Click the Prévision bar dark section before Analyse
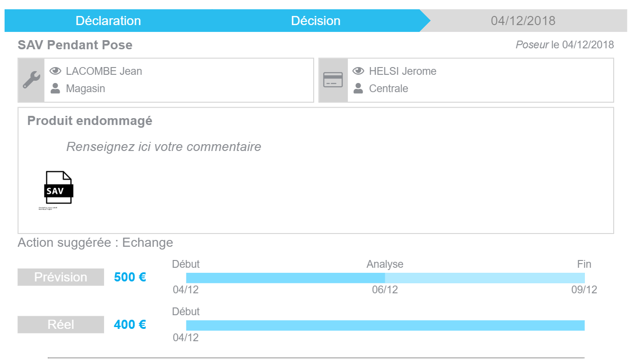The height and width of the screenshot is (364, 631). pos(286,278)
